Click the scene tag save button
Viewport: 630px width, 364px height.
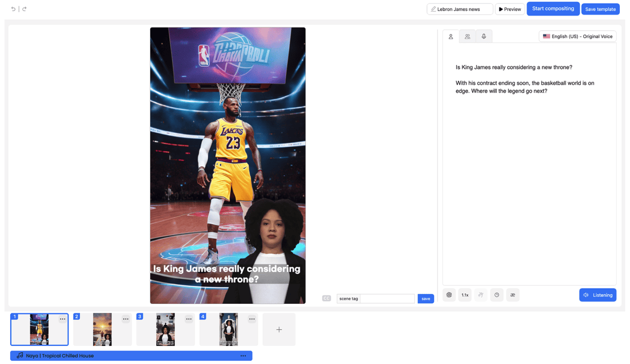(x=425, y=298)
